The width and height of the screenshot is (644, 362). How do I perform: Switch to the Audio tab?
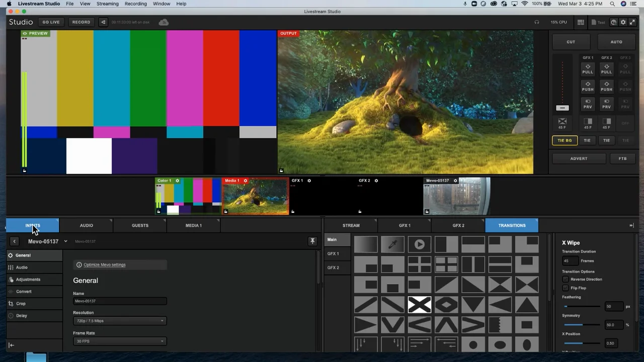click(86, 225)
